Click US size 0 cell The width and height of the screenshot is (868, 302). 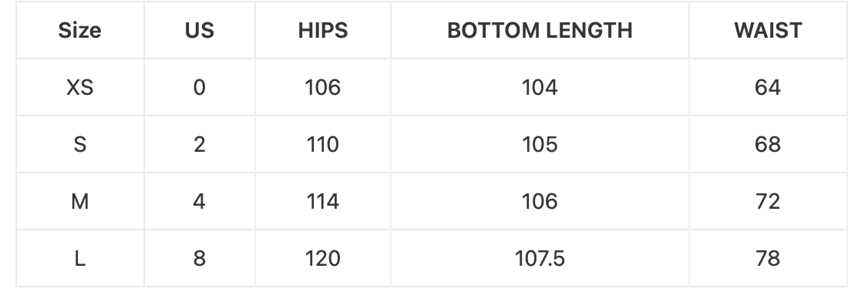(x=200, y=87)
